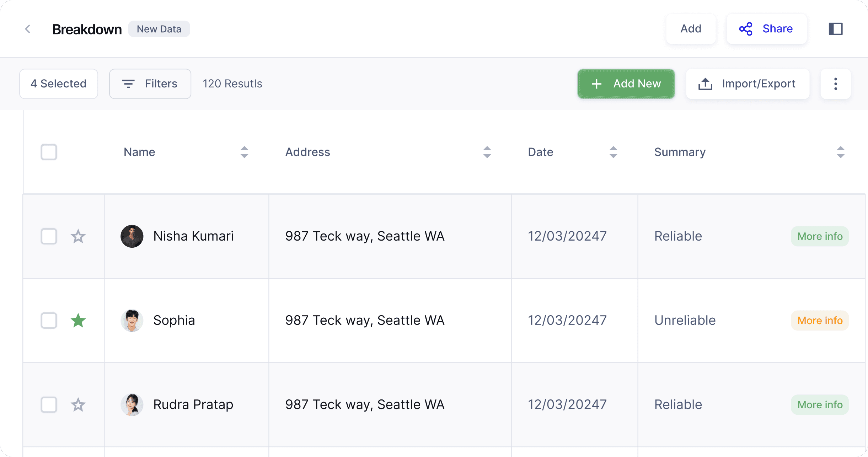Image resolution: width=868 pixels, height=457 pixels.
Task: Select the Nisha Kumari row checkbox
Action: tap(49, 236)
